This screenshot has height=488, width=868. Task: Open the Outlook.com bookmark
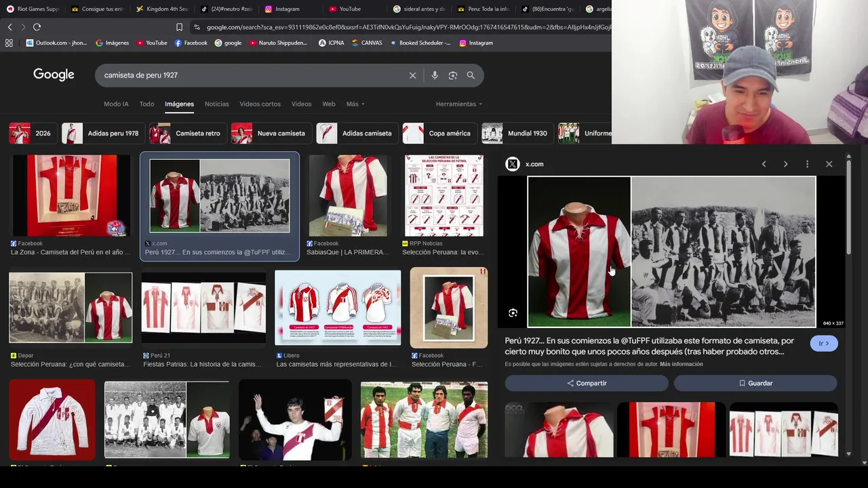[56, 43]
